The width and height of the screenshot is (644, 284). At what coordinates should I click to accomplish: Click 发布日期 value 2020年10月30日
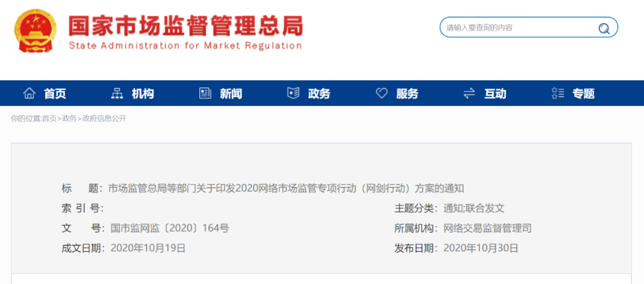481,248
